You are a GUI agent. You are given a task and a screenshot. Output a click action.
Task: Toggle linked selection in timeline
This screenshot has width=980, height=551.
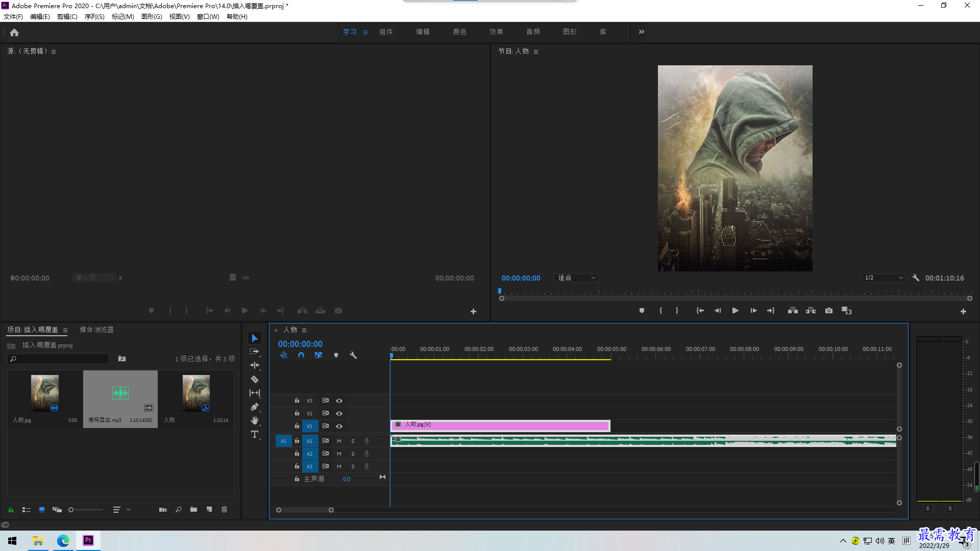tap(318, 355)
